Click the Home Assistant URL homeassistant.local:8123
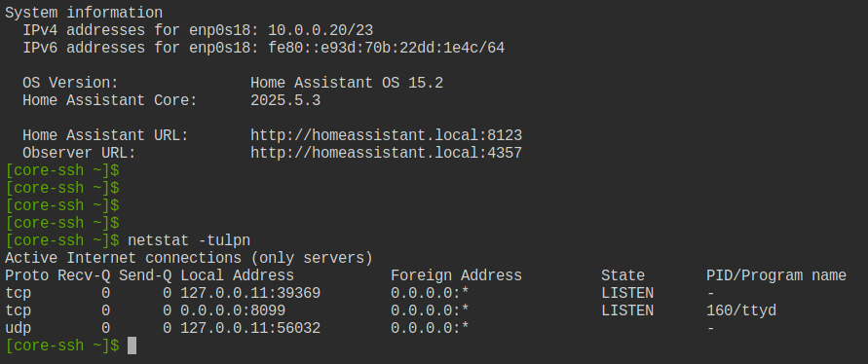This screenshot has height=364, width=868. pyautogui.click(x=386, y=135)
